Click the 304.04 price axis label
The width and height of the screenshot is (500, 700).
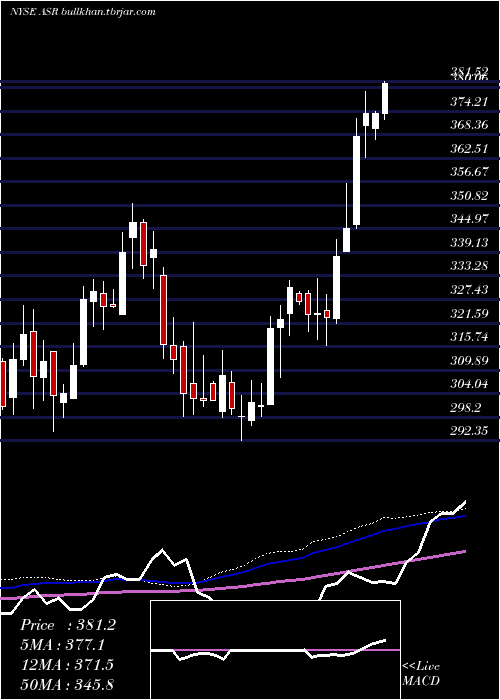[x=469, y=384]
